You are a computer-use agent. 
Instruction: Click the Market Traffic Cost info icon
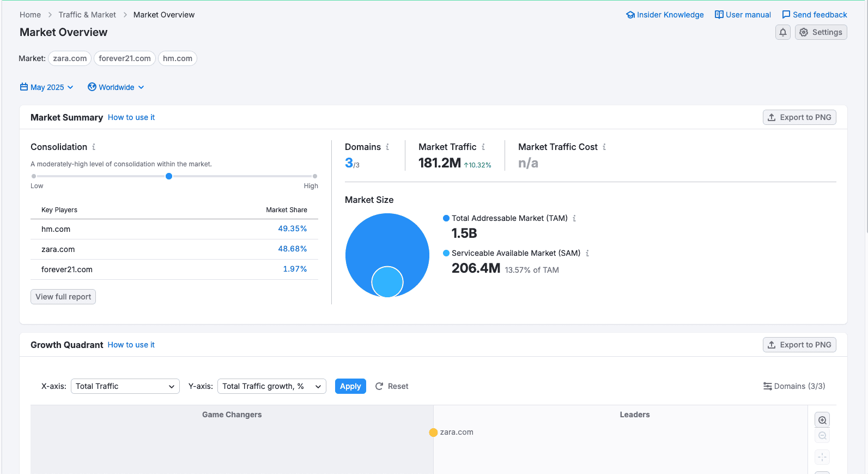(x=604, y=147)
